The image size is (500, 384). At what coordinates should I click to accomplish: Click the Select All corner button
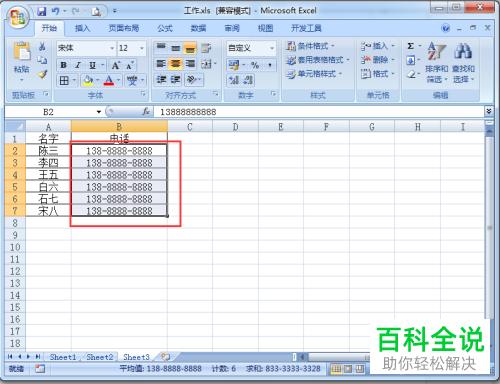pyautogui.click(x=15, y=127)
